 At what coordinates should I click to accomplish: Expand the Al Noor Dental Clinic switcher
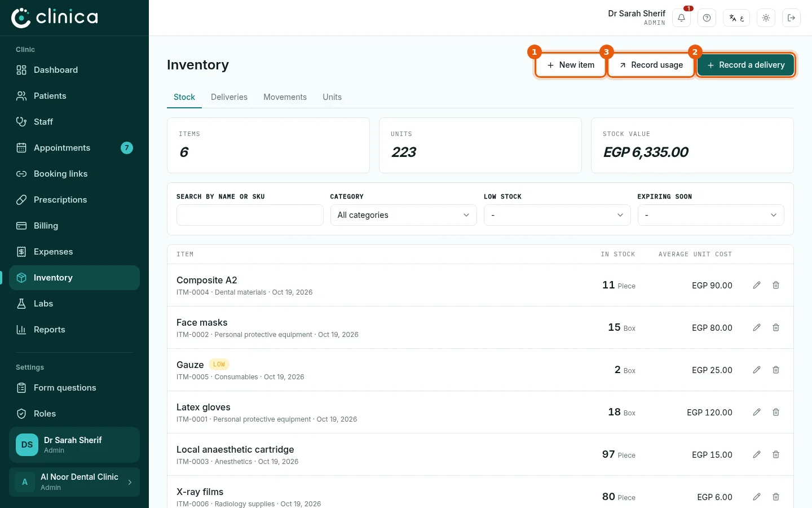[x=74, y=482]
